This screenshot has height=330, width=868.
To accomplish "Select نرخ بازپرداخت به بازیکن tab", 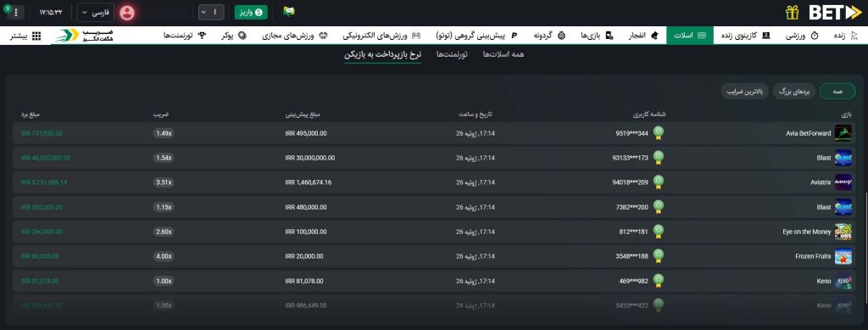I will [382, 54].
